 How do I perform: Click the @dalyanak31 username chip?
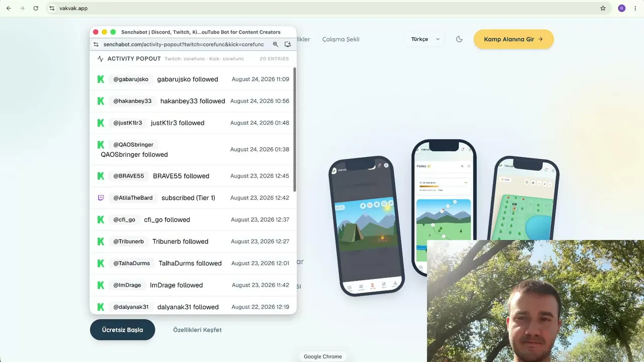[131, 307]
